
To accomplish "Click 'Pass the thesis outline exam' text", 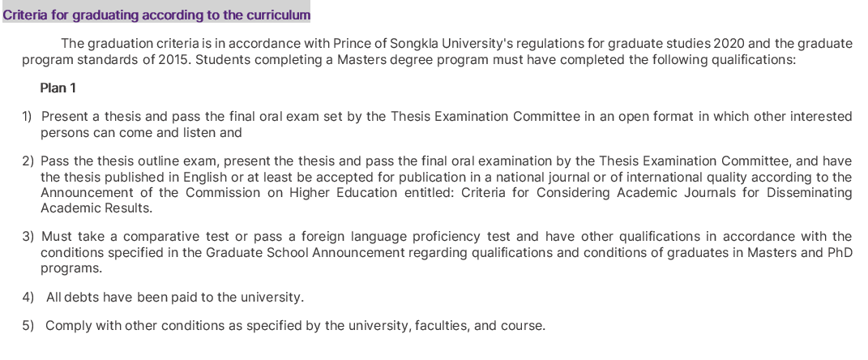I will click(x=130, y=161).
